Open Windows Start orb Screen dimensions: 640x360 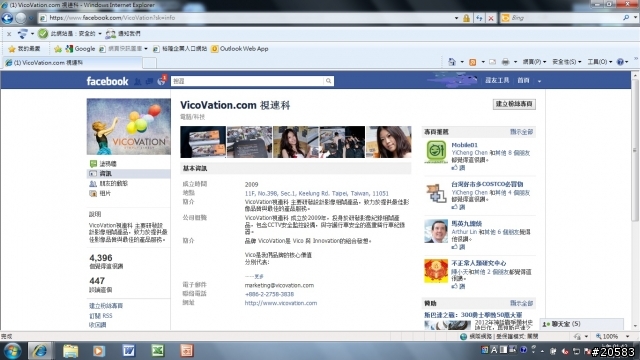(x=12, y=351)
